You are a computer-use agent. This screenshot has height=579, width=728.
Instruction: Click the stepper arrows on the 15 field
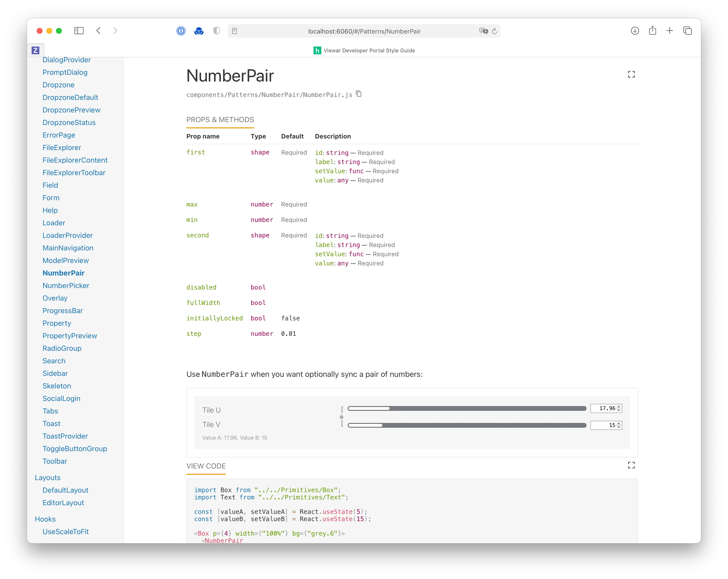pyautogui.click(x=619, y=426)
